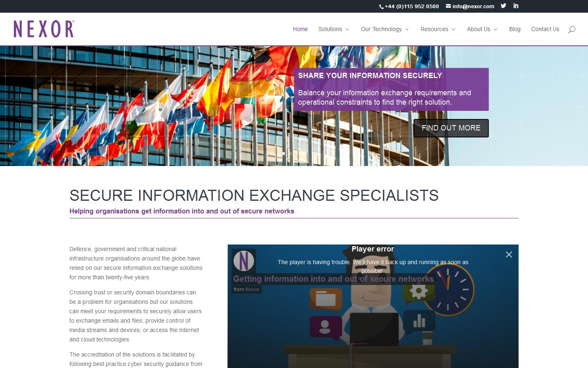Open the info@nexor.com email link
Viewport: 588px width, 368px height.
click(x=473, y=6)
